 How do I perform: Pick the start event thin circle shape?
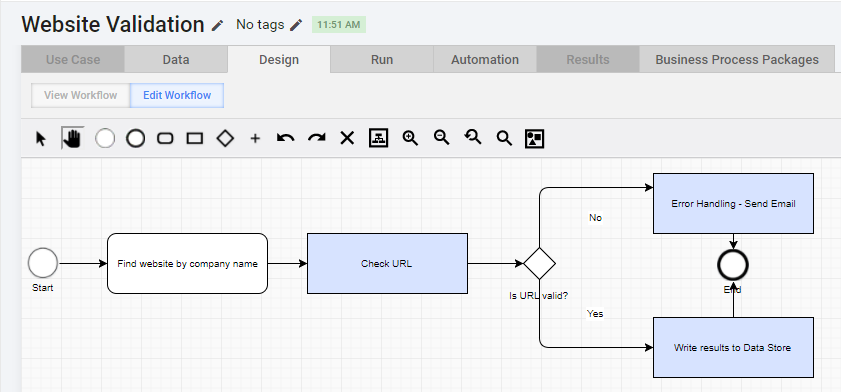(105, 138)
